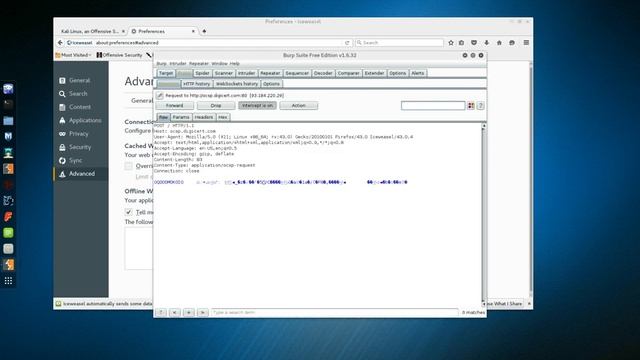Image resolution: width=640 pixels, height=360 pixels.
Task: Open the Decoder tab
Action: (323, 73)
